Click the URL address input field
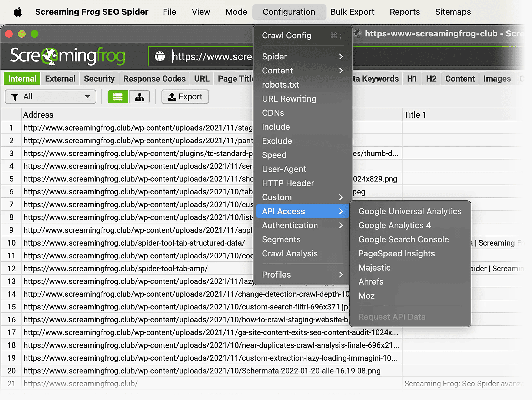The image size is (532, 400). pyautogui.click(x=212, y=56)
